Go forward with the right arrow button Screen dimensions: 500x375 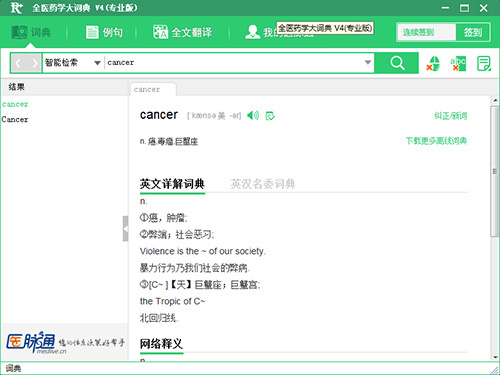click(x=34, y=63)
